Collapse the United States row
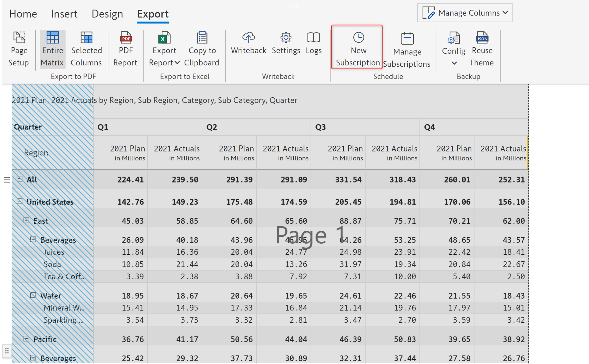 pyautogui.click(x=20, y=201)
